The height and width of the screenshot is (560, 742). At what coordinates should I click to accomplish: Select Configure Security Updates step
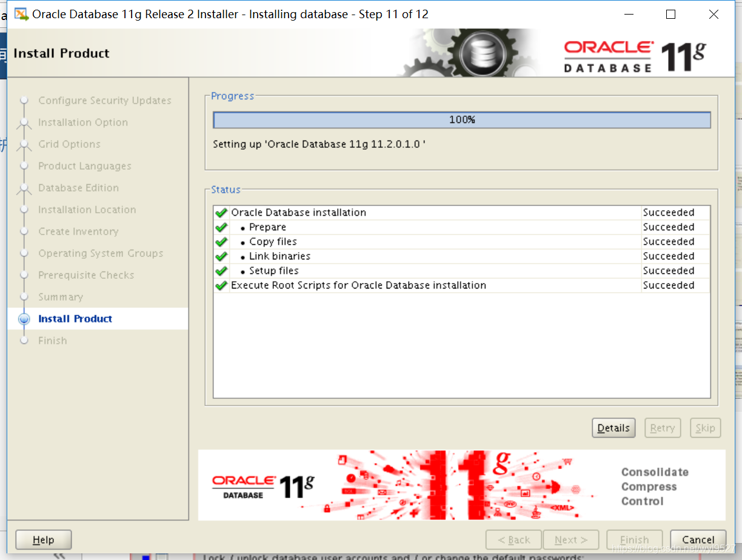tap(105, 101)
